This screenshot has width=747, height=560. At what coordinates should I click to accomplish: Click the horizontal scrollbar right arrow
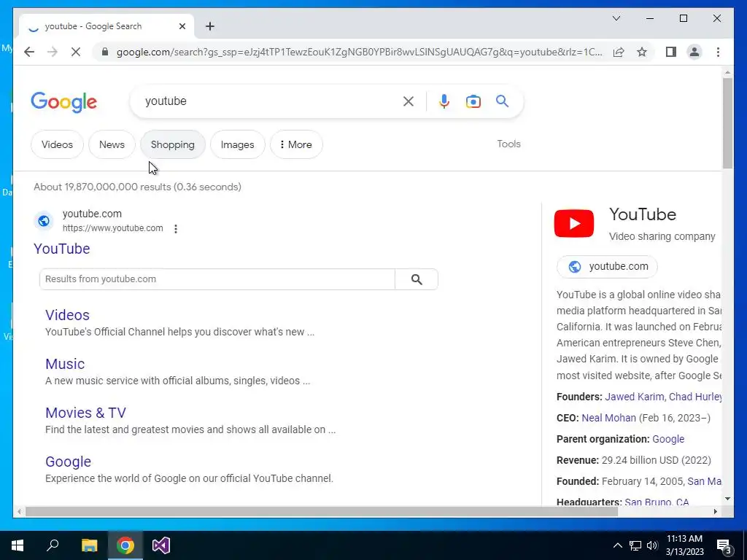(715, 512)
